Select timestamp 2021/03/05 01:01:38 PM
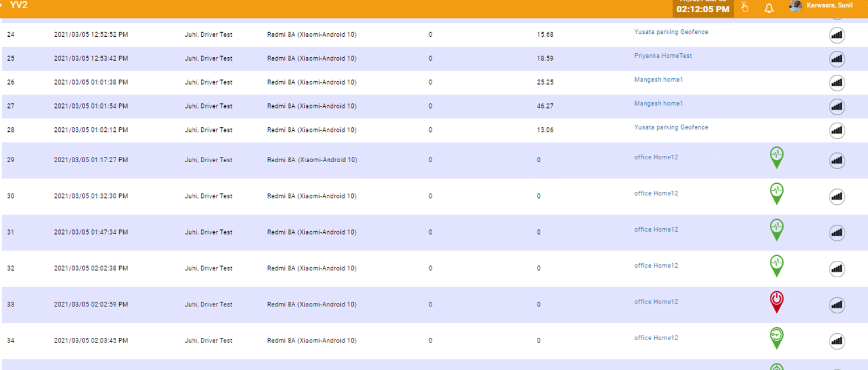Screen dimensions: 868x370 click(91, 83)
